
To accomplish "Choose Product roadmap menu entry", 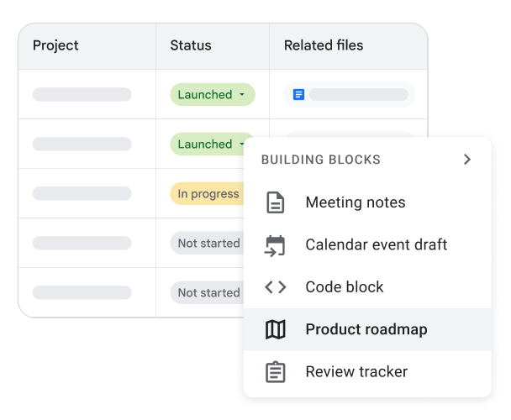I will point(366,330).
